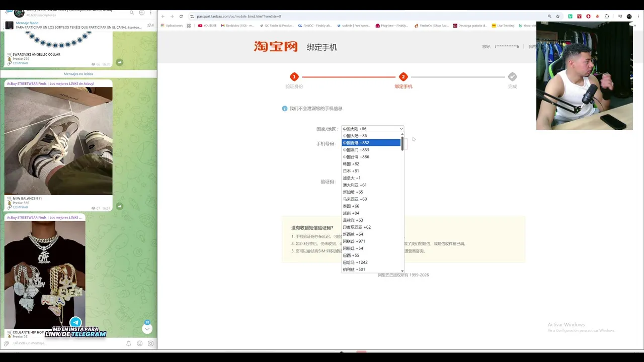Open the New Balance 911 sneaker photo
Screen dimensions: 644x362
point(58,141)
